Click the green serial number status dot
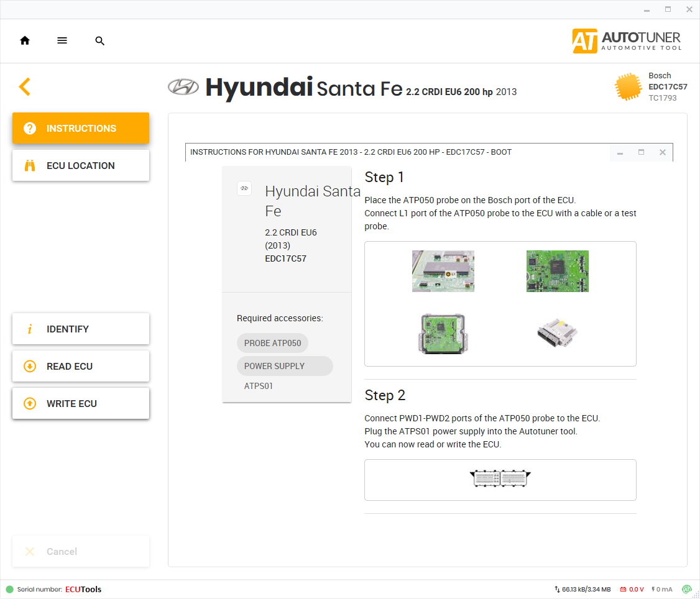This screenshot has height=599, width=700. tap(9, 589)
